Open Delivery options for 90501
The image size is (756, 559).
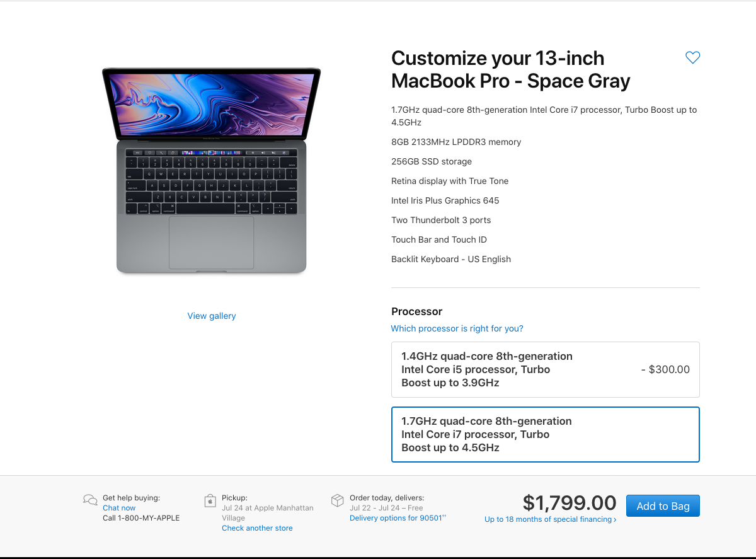click(397, 518)
